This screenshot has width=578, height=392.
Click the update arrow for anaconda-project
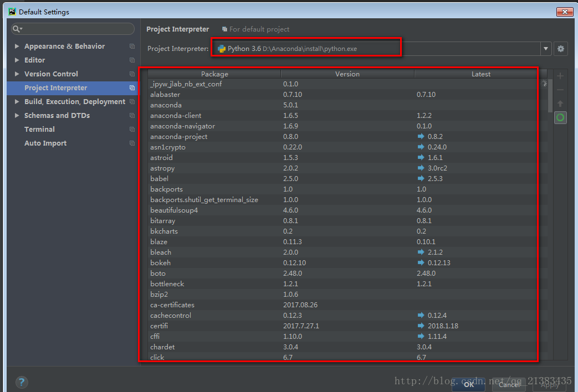point(421,136)
